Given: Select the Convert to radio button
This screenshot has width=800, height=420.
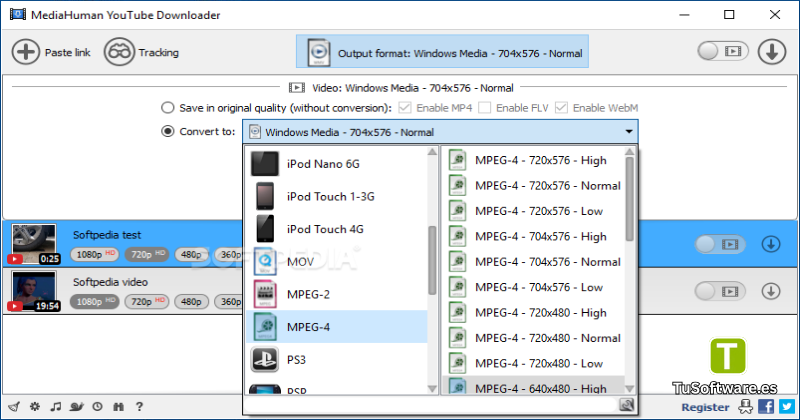Looking at the screenshot, I should (167, 131).
